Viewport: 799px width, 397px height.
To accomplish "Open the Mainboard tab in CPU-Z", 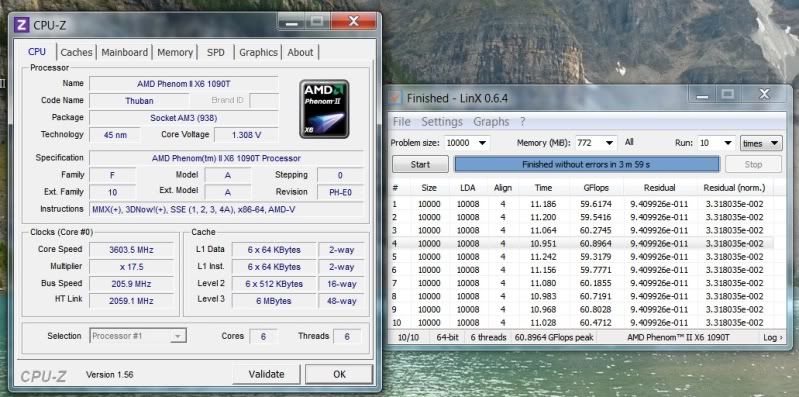I will tap(124, 52).
